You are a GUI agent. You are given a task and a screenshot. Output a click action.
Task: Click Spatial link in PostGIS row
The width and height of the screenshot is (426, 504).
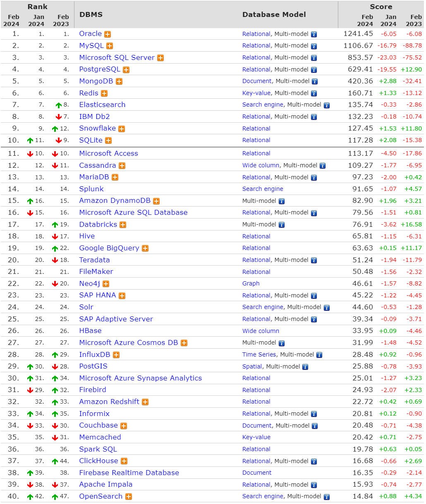coord(252,366)
